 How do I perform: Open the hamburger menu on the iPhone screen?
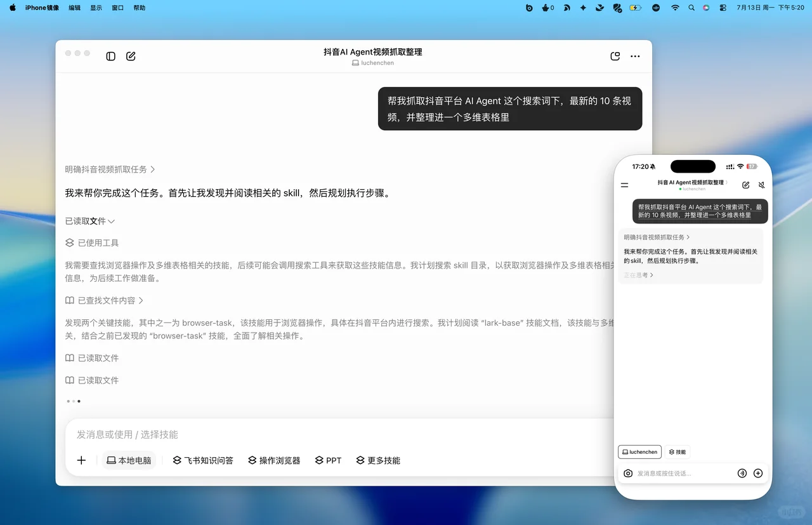pyautogui.click(x=624, y=185)
